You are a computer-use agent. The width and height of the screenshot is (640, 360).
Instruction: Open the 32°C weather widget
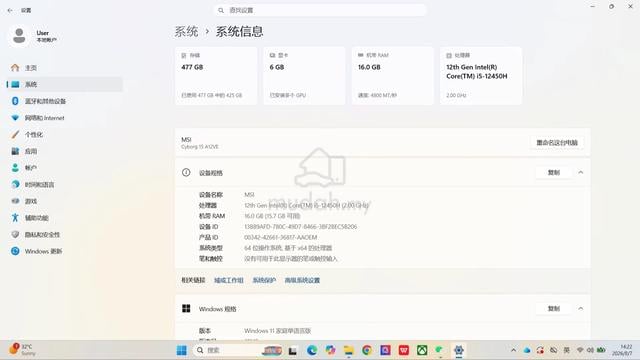click(x=22, y=350)
